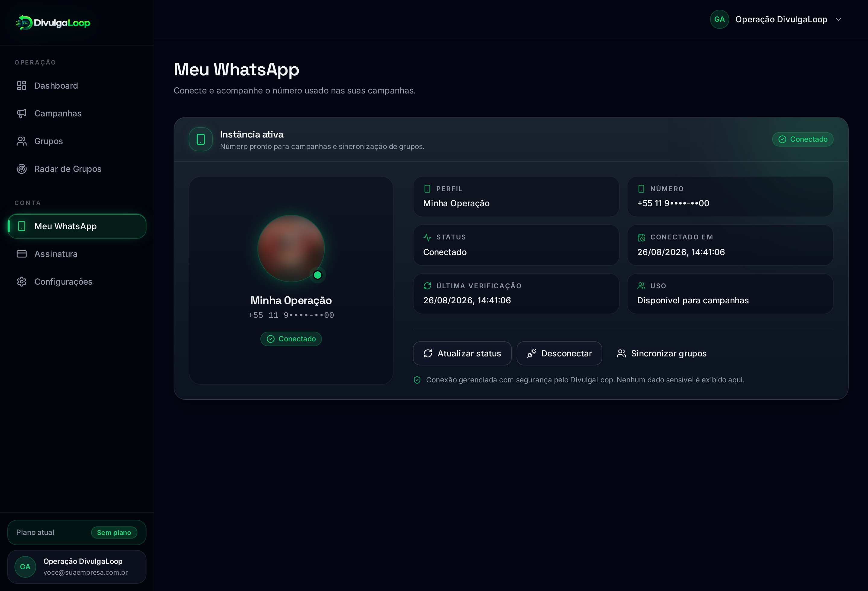Open the Configurações page
The width and height of the screenshot is (868, 591).
77,282
